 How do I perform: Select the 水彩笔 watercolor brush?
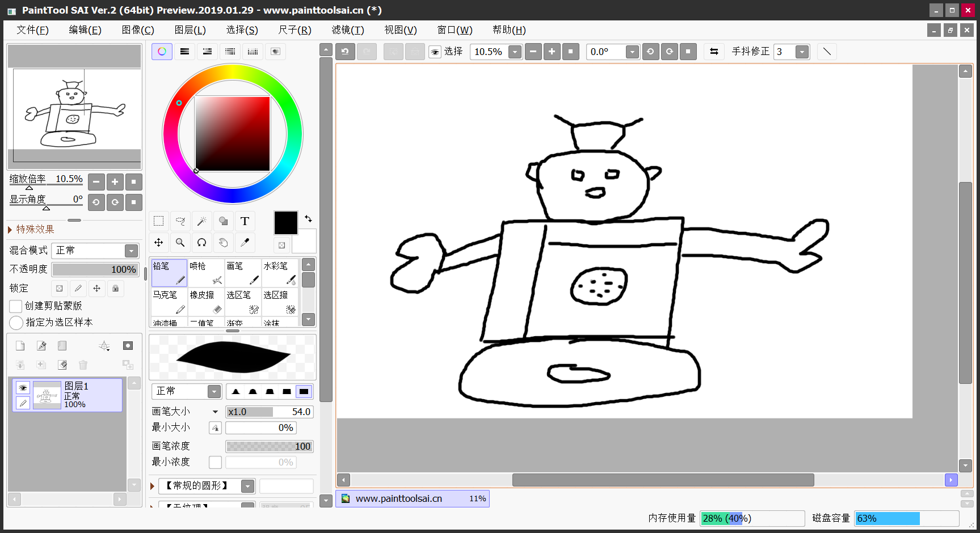(x=280, y=273)
